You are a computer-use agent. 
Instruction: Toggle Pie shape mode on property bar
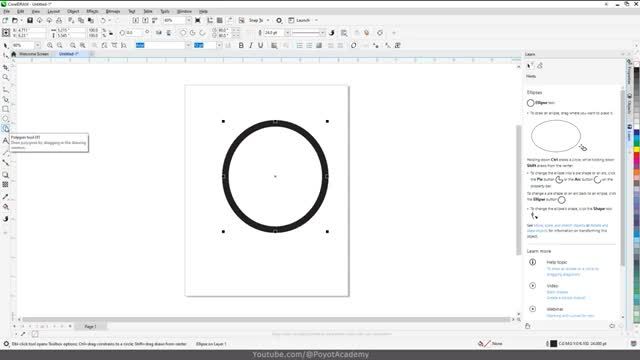coord(193,33)
